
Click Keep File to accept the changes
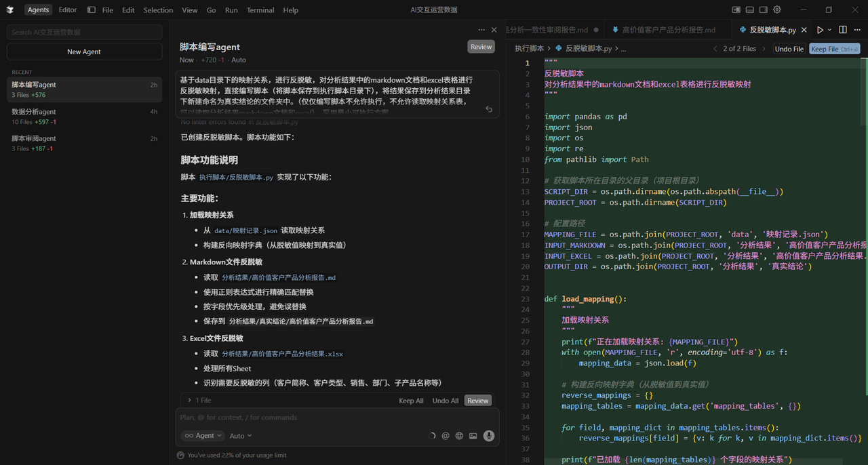pos(834,48)
